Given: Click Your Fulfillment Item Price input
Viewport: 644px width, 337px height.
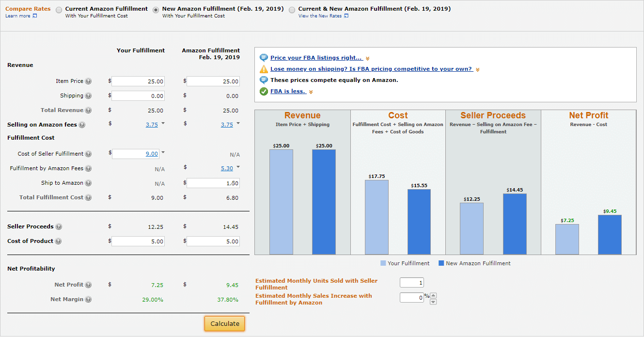Looking at the screenshot, I should 138,81.
